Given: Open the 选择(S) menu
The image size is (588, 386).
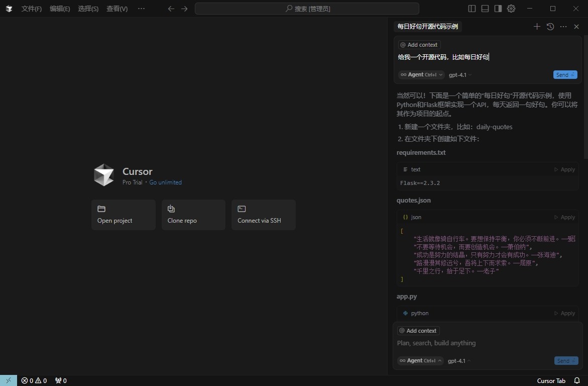Looking at the screenshot, I should coord(88,9).
